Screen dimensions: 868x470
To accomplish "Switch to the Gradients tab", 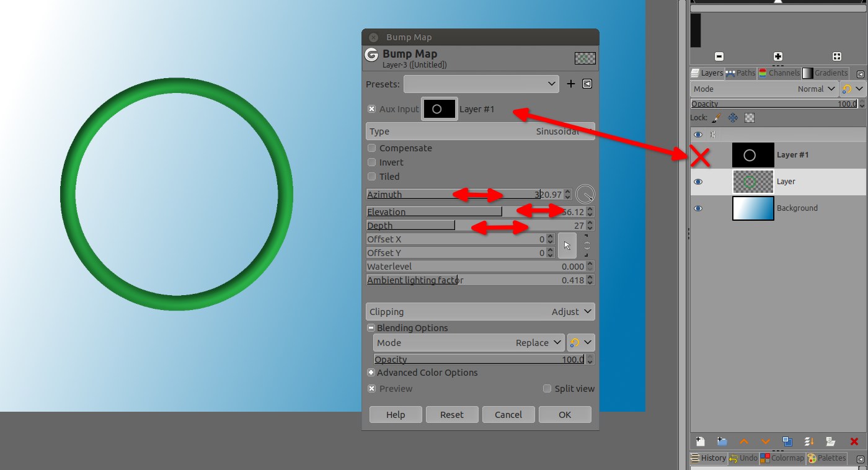I will point(825,73).
